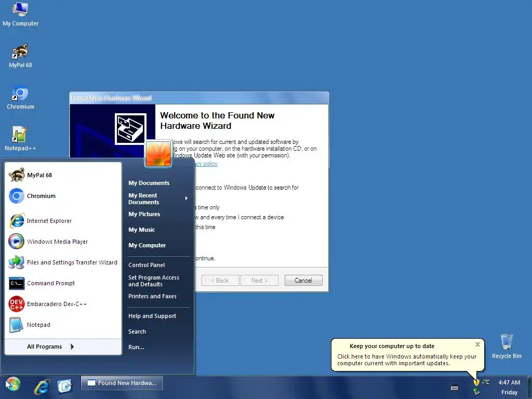Launch Internet Explorer from Start menu

63,221
